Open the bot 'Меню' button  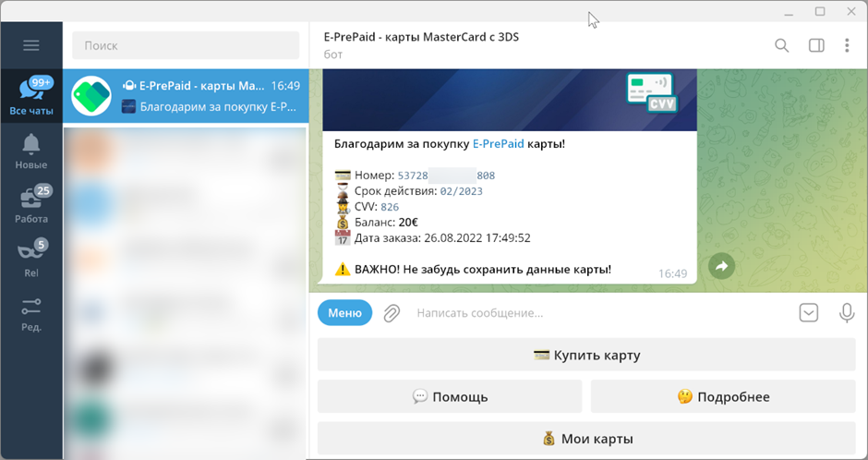tap(344, 313)
